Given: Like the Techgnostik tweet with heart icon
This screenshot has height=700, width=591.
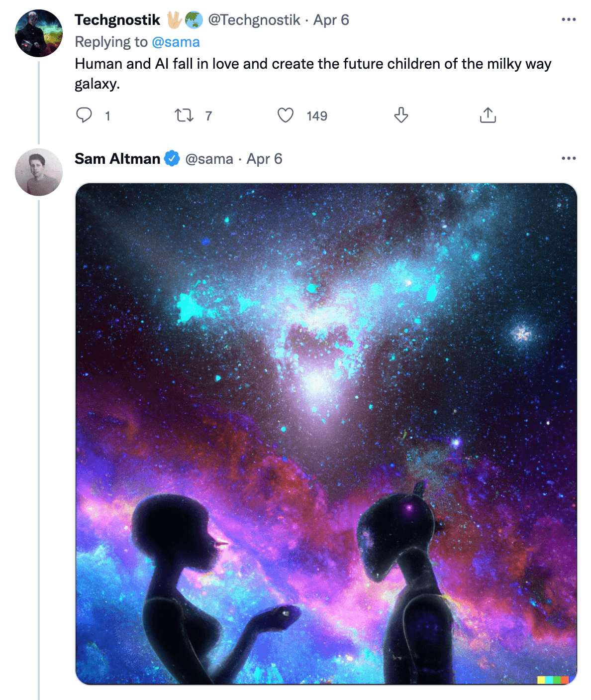Looking at the screenshot, I should tap(286, 116).
